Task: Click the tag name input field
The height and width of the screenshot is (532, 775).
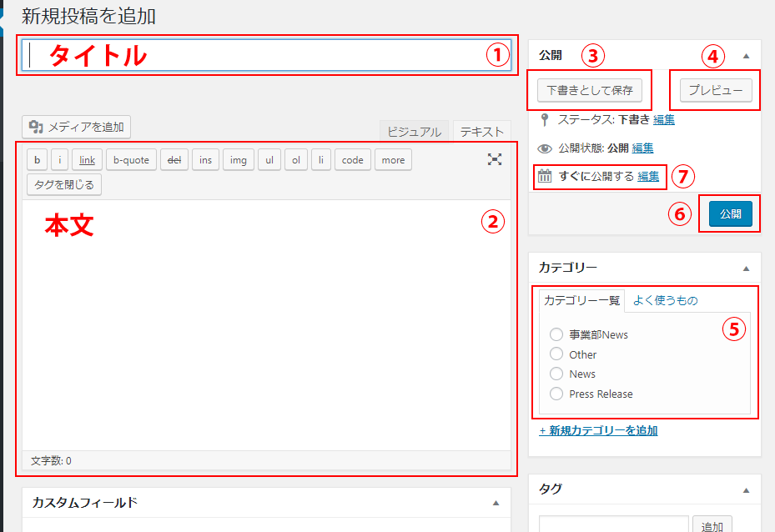Action: coord(614,524)
